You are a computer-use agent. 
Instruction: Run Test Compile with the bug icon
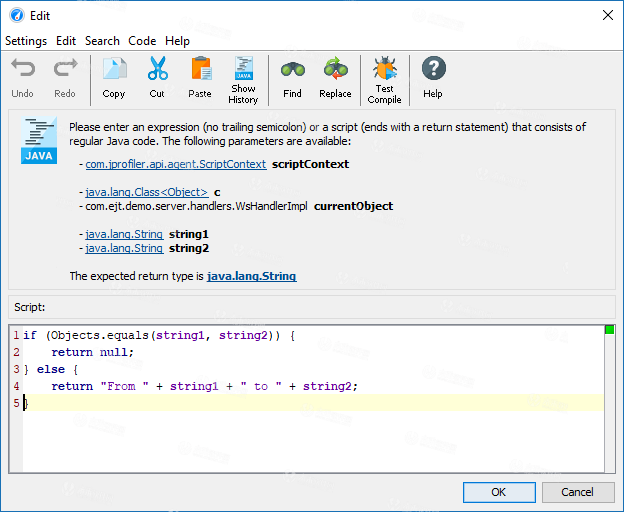point(384,70)
